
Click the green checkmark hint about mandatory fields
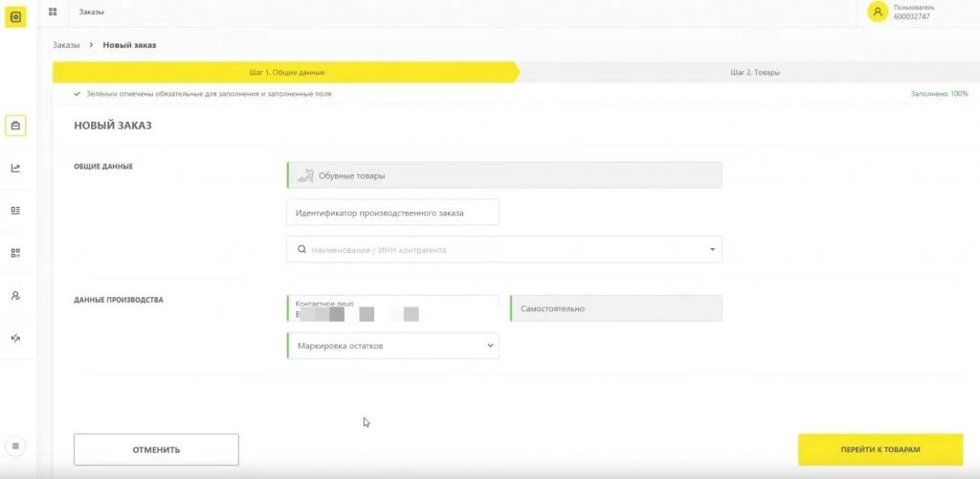click(x=203, y=94)
